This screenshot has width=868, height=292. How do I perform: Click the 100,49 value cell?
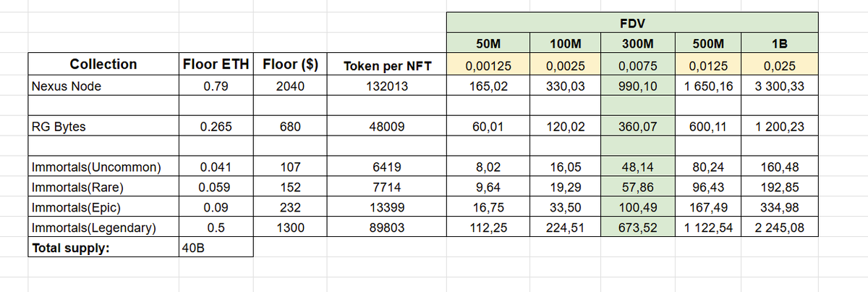(x=637, y=208)
